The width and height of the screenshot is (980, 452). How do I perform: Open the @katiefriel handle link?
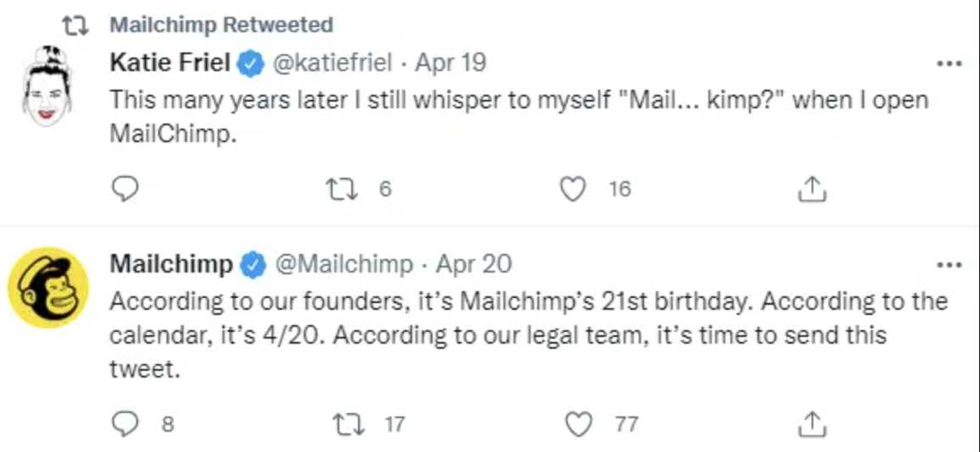[x=333, y=63]
